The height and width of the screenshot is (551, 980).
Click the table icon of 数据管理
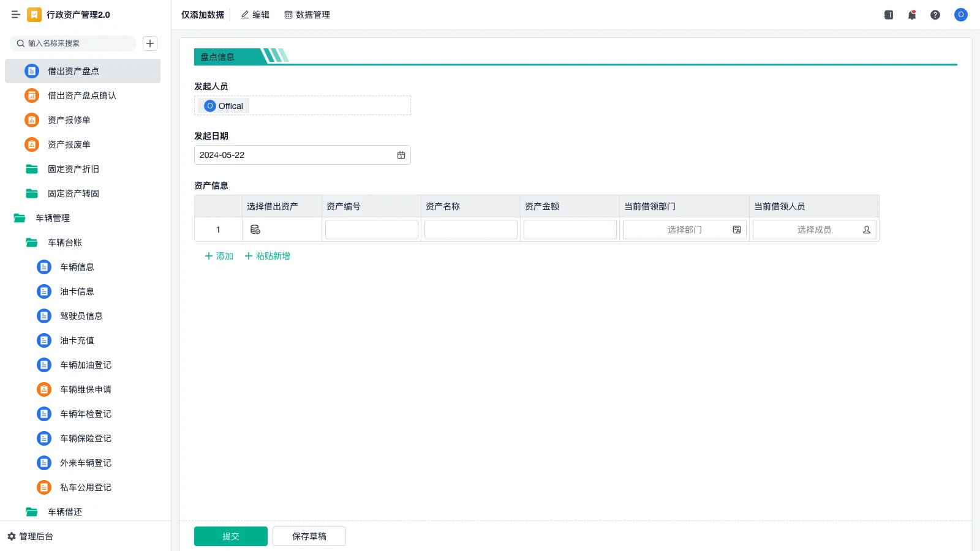tap(288, 15)
